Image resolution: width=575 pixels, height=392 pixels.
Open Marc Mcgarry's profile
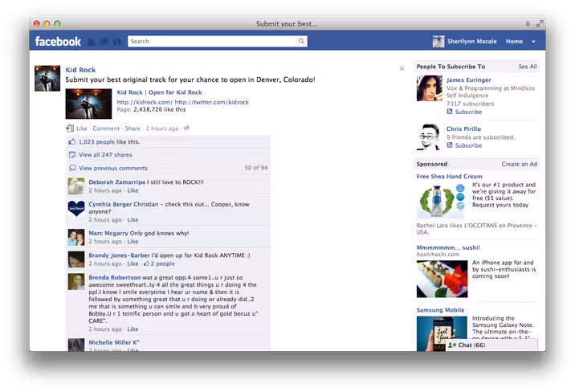click(108, 233)
